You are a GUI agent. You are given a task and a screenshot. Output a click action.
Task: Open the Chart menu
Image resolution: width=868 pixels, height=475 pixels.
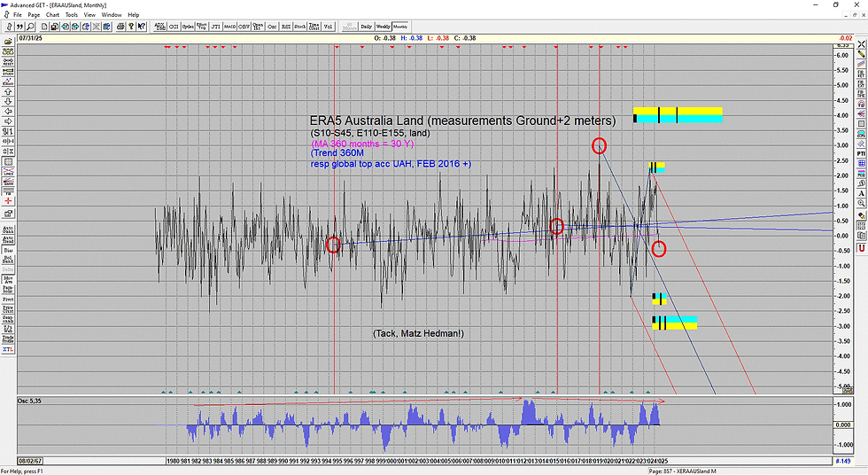pos(52,15)
